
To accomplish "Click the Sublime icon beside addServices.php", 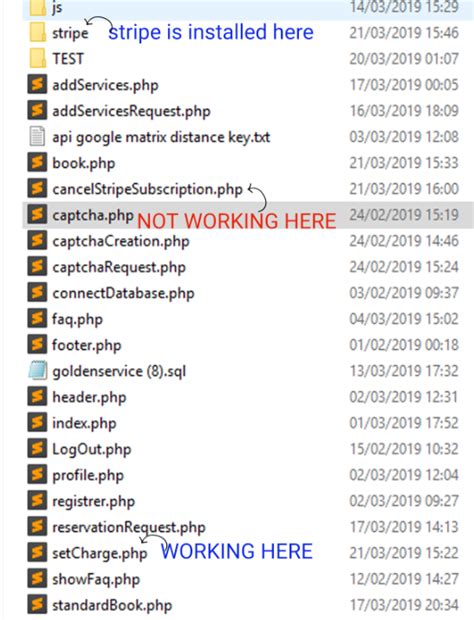I will click(37, 85).
